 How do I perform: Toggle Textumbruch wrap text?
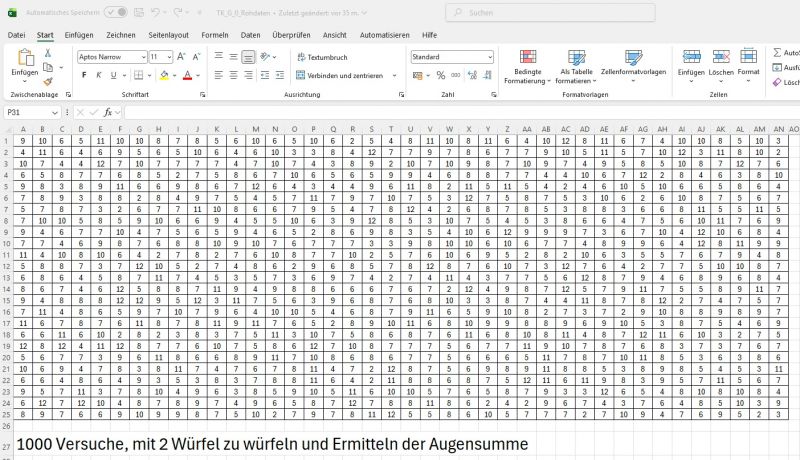point(322,57)
